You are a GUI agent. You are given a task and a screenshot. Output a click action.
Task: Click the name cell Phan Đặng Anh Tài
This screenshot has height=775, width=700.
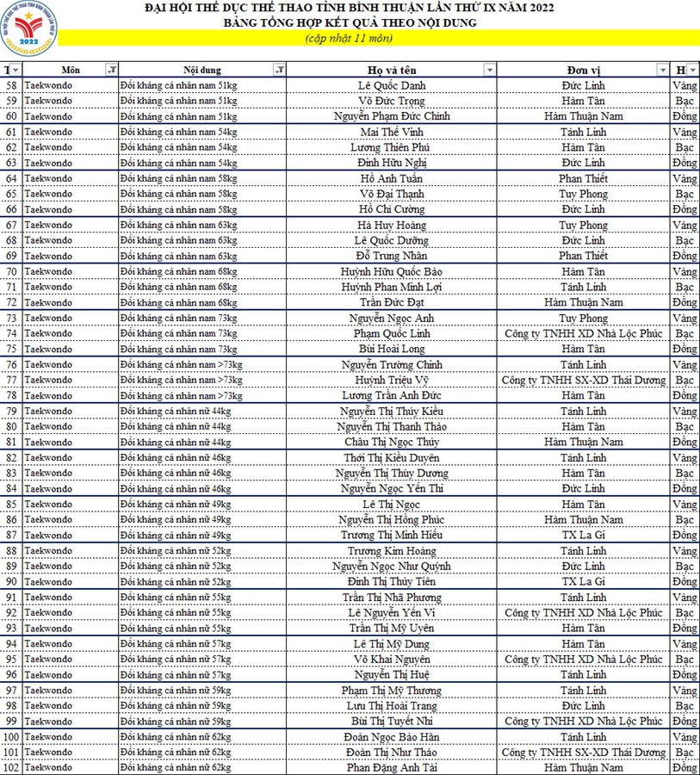click(392, 767)
